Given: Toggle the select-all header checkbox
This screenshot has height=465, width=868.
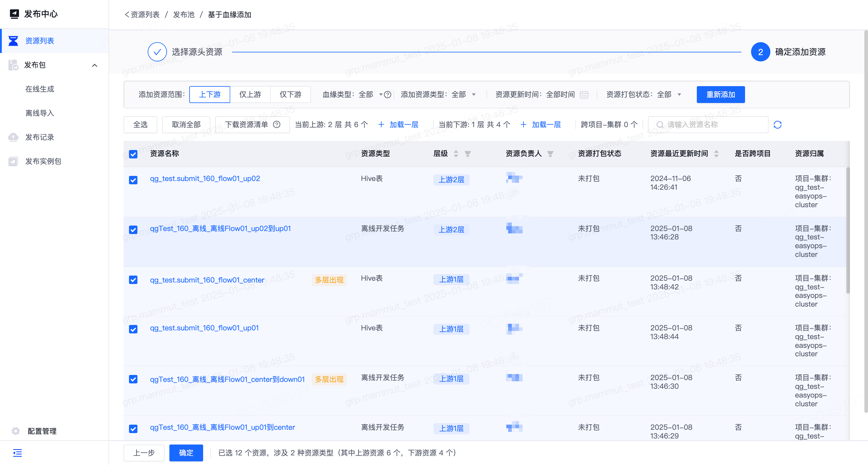Looking at the screenshot, I should point(133,154).
